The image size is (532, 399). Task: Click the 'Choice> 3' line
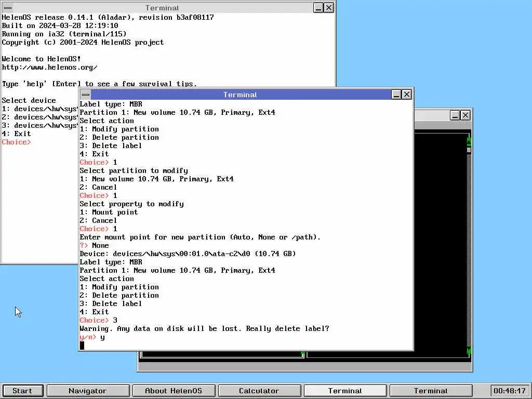98,320
